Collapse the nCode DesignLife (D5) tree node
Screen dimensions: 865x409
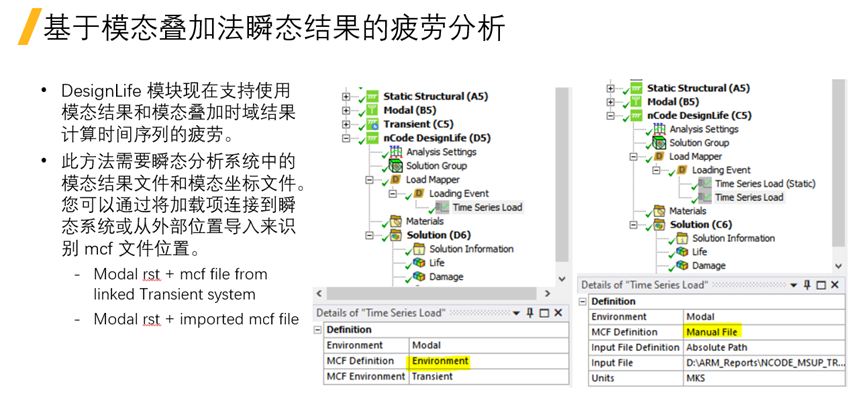[x=346, y=138]
